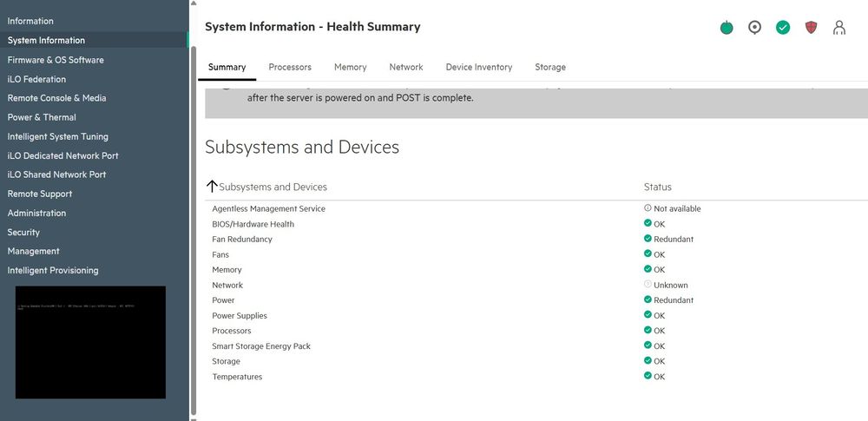Select the Device Inventory tab

coord(479,67)
